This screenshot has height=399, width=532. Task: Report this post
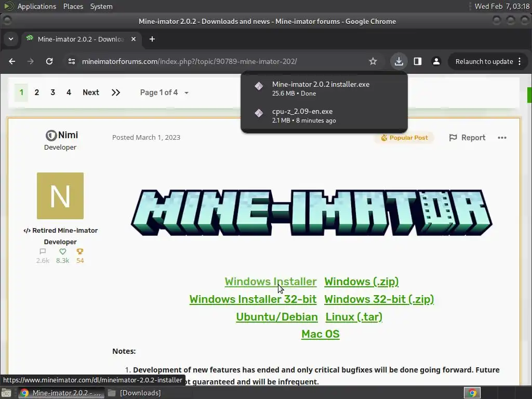[467, 138]
